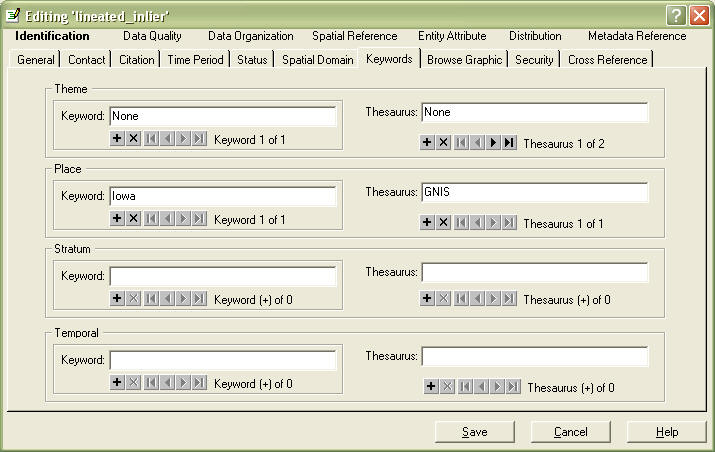This screenshot has width=715, height=452.
Task: Add a new Theme keyword with plus icon
Action: click(117, 139)
